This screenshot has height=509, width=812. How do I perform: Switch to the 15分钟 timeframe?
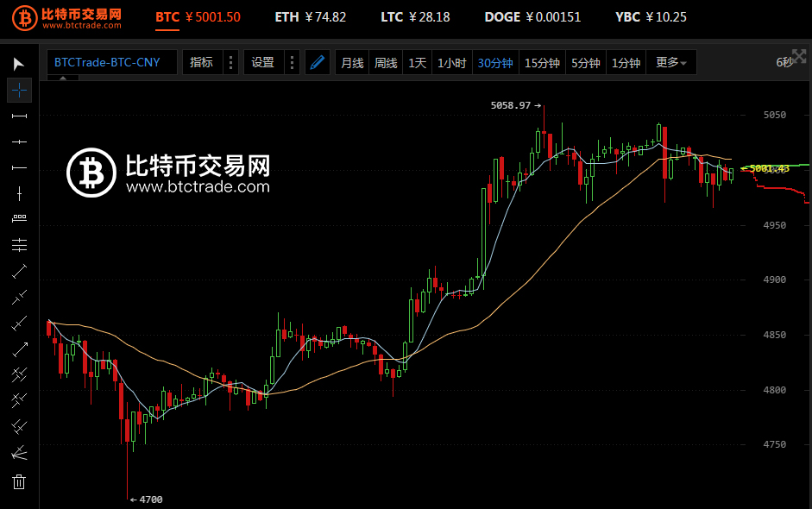(x=542, y=63)
